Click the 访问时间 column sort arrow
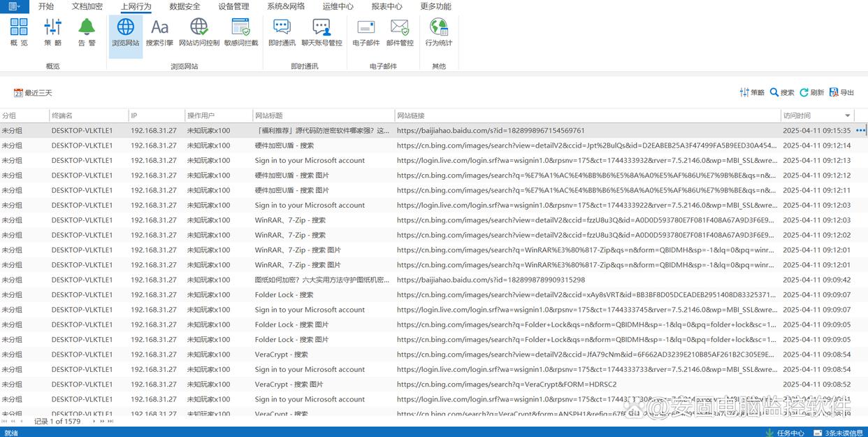The image size is (868, 437). (x=848, y=116)
